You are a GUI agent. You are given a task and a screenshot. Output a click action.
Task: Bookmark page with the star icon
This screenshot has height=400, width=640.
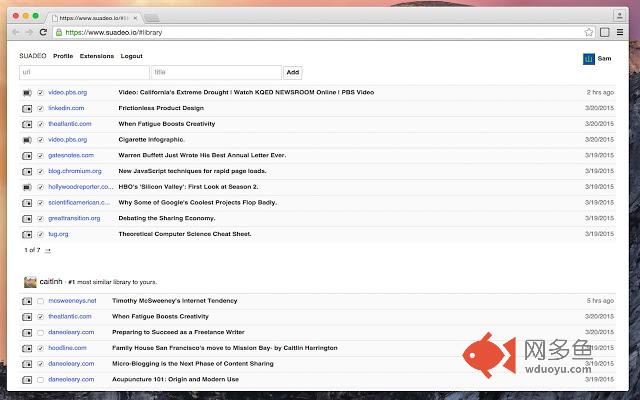(589, 32)
